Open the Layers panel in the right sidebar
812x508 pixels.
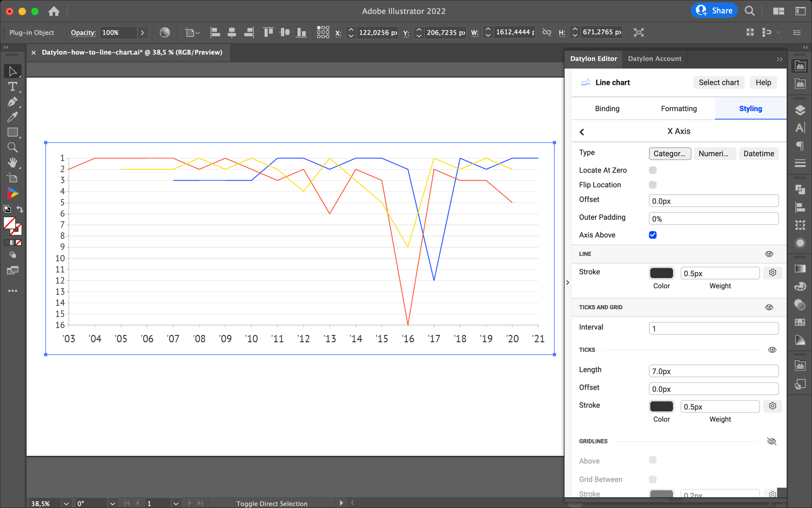(800, 109)
